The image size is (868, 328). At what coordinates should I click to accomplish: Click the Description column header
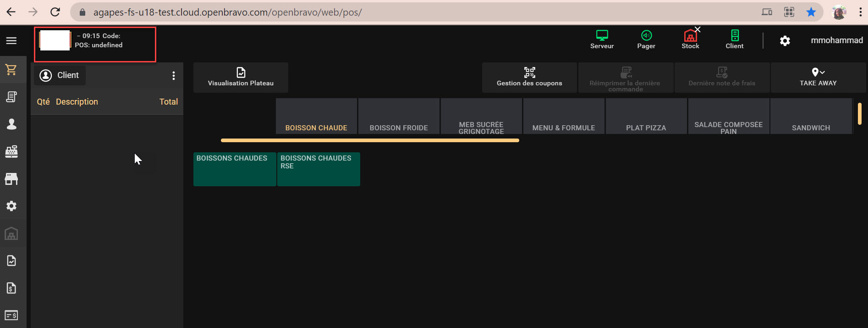pos(77,102)
